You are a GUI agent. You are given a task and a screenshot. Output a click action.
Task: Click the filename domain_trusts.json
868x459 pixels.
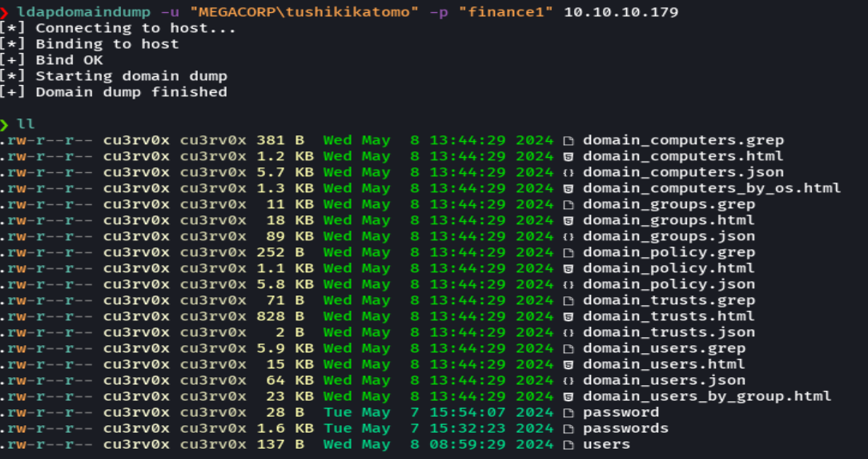point(669,334)
